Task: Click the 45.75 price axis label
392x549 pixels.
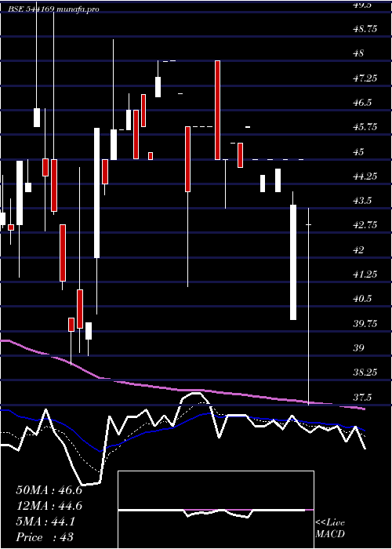Action: 365,127
